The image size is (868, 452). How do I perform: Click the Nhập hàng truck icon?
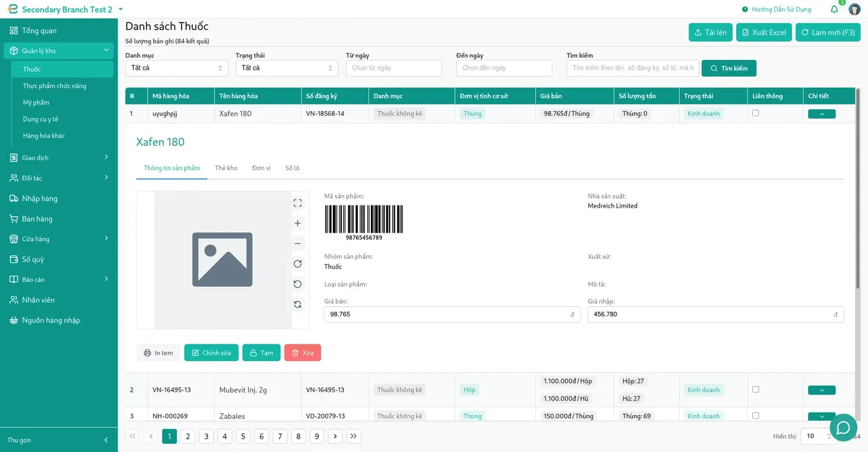coord(14,199)
